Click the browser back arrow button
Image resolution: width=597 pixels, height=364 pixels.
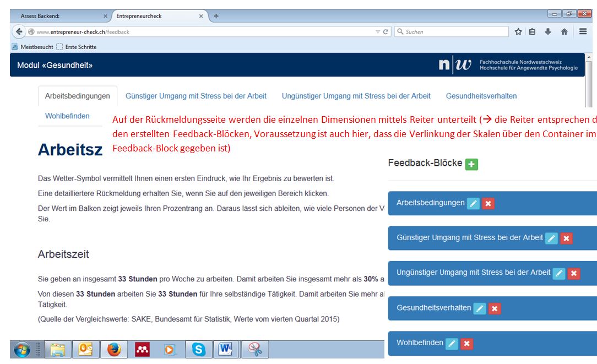[x=19, y=31]
